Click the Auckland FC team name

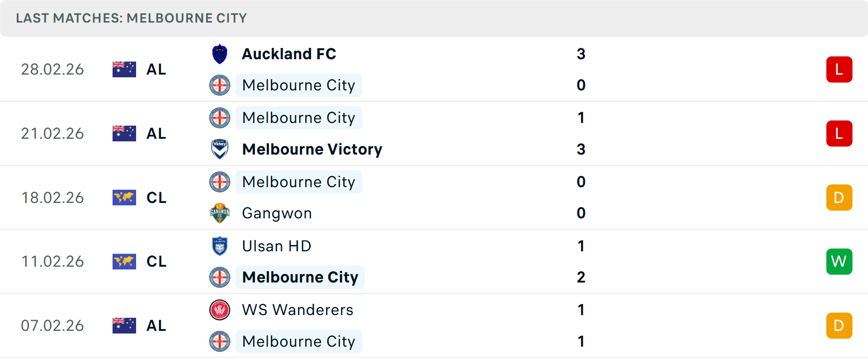289,53
